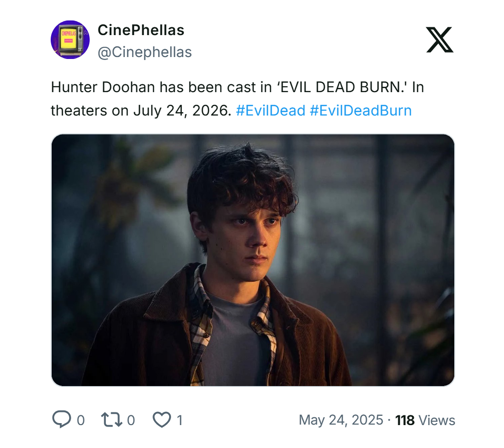Click the CinePhellas profile avatar
Image resolution: width=504 pixels, height=448 pixels.
tap(70, 40)
